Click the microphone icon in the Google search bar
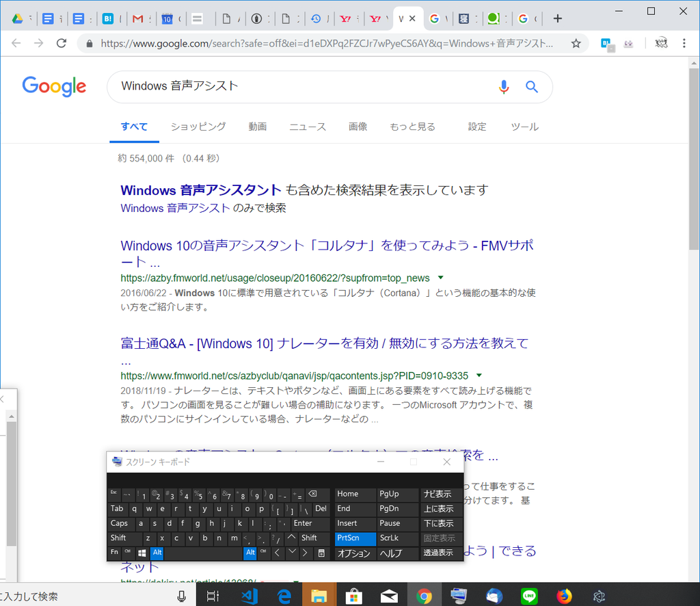700x606 pixels. pos(504,86)
